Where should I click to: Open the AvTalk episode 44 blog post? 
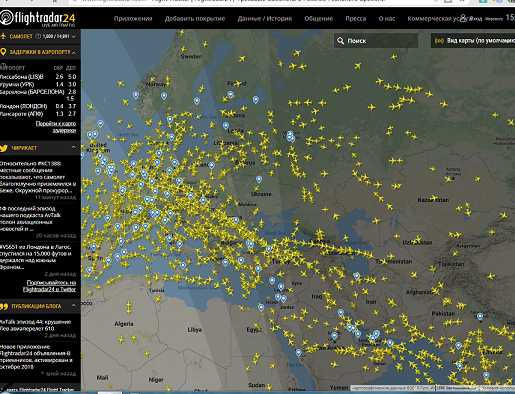click(x=36, y=325)
